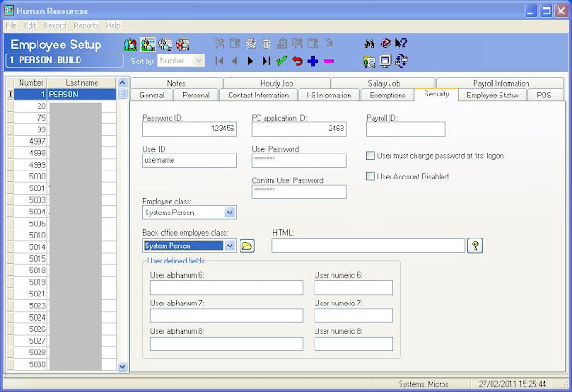Select employee number 5010 in the list

pyautogui.click(x=65, y=236)
